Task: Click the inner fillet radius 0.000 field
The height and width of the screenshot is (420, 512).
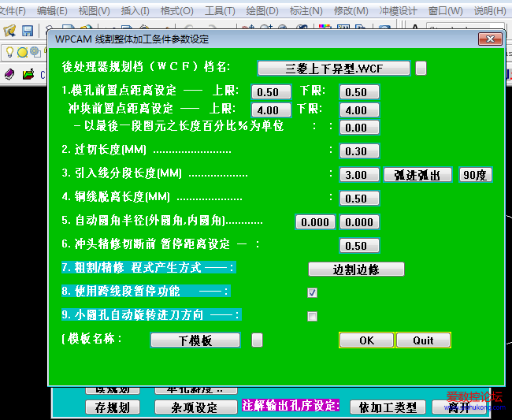Action: (x=359, y=222)
